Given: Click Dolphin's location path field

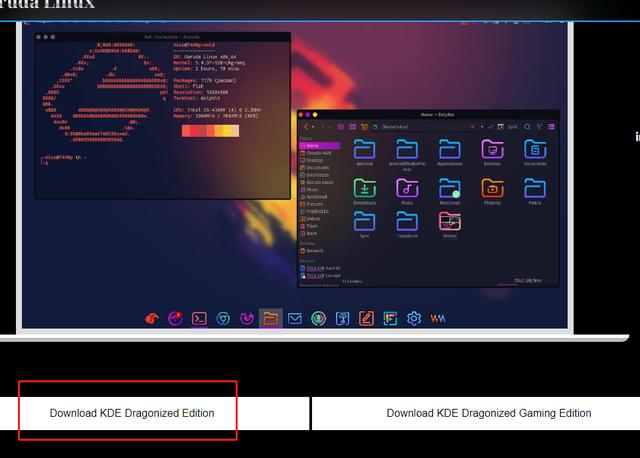Looking at the screenshot, I should [x=424, y=127].
